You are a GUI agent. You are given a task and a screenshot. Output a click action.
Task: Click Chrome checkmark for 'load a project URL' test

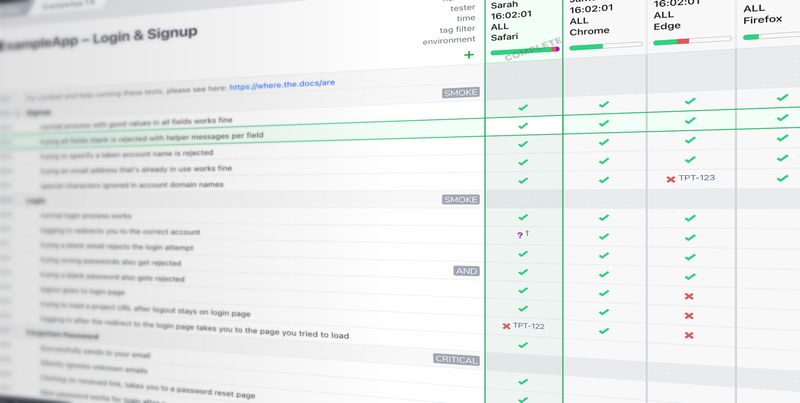tap(604, 331)
